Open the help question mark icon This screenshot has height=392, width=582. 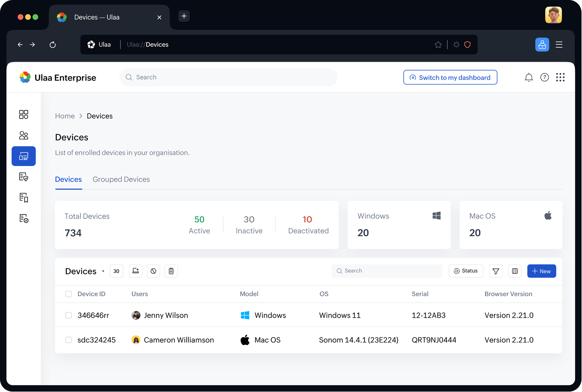[544, 77]
